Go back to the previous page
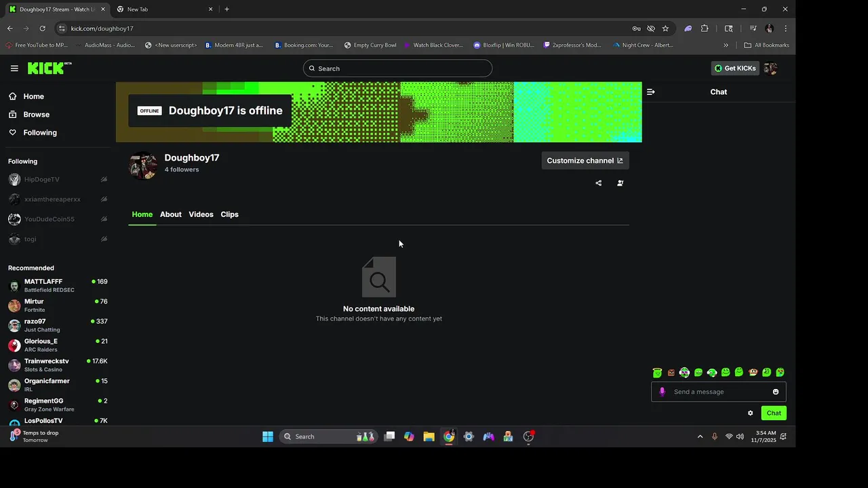 [10, 28]
